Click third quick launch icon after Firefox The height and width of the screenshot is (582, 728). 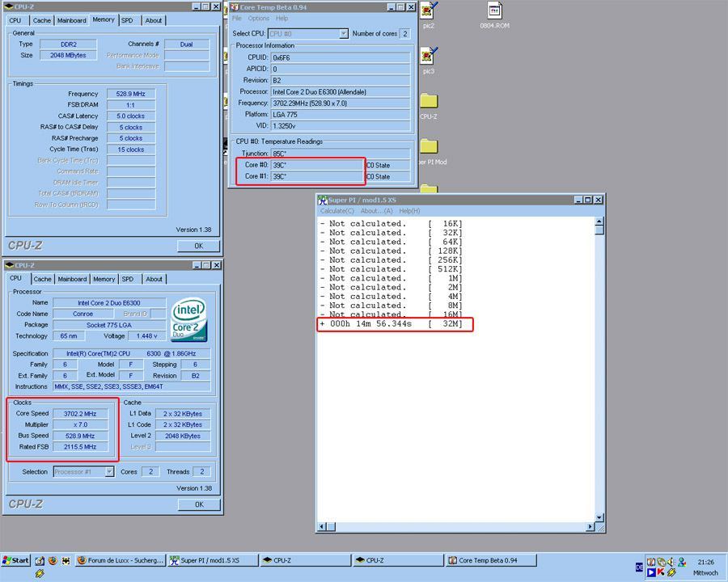click(x=66, y=560)
